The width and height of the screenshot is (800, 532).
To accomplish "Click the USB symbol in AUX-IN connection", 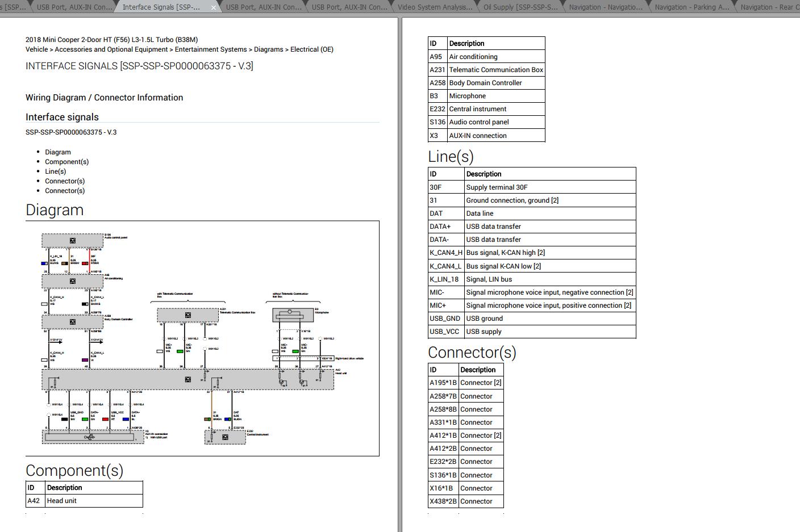I will [x=89, y=437].
